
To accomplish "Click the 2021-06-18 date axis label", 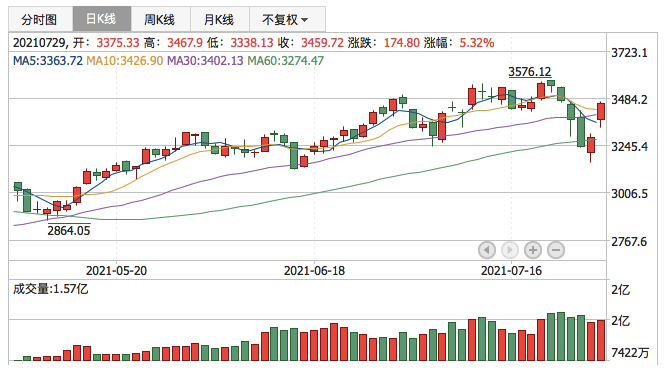I will point(314,271).
